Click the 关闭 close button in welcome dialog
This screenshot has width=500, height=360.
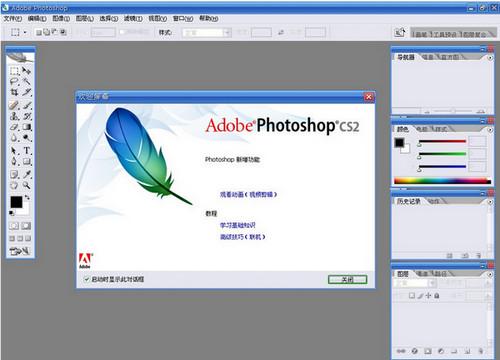[x=347, y=279]
